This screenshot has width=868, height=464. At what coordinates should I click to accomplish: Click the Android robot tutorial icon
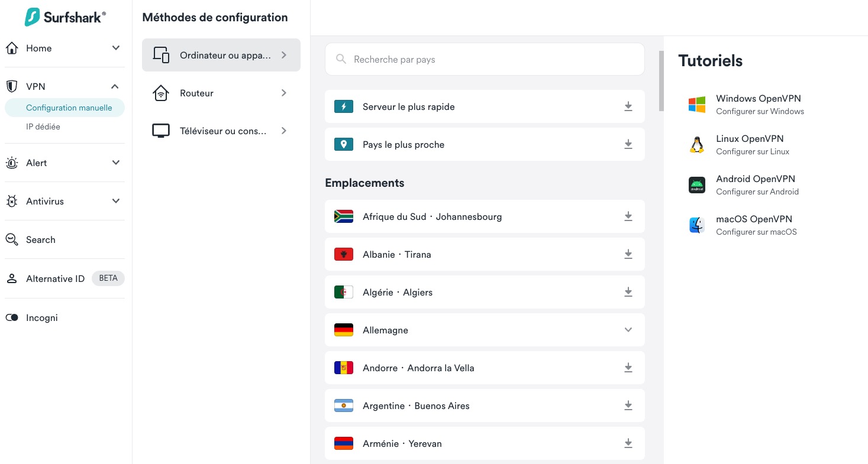(x=697, y=185)
